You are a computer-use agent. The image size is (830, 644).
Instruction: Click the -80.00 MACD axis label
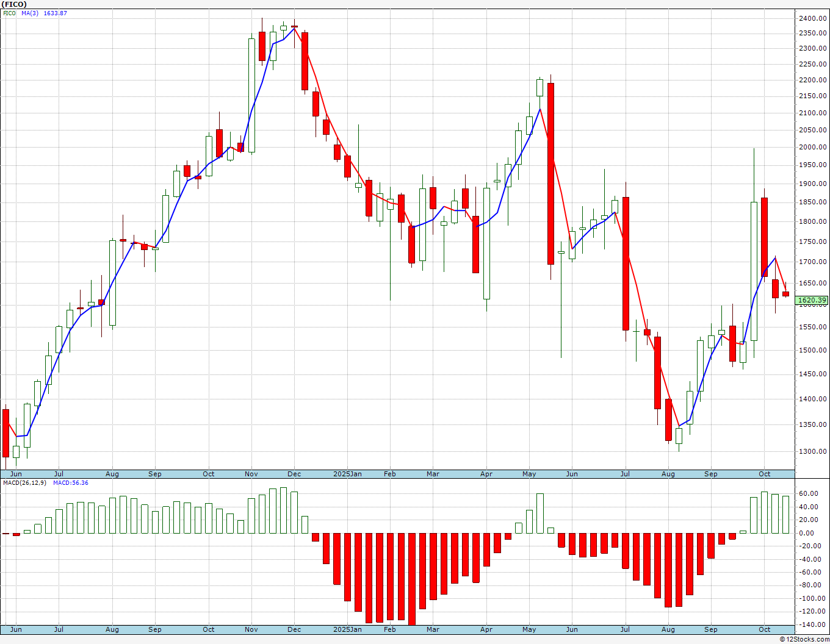tap(809, 585)
